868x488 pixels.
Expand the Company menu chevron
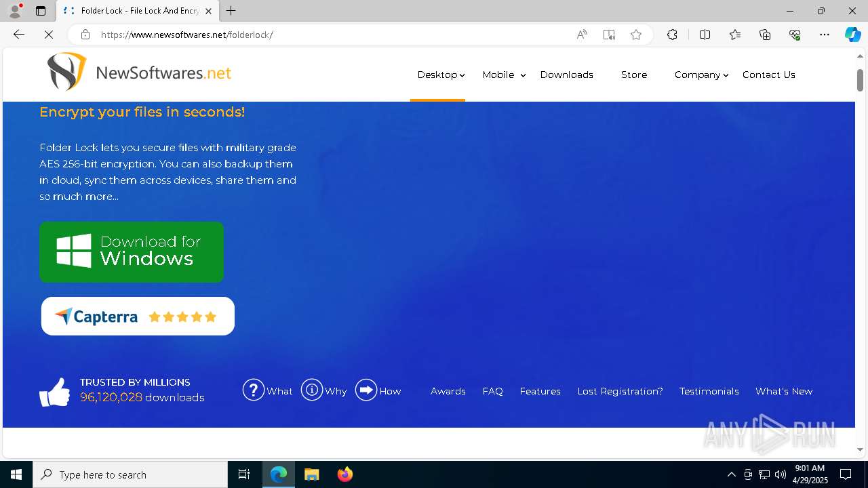pos(726,75)
